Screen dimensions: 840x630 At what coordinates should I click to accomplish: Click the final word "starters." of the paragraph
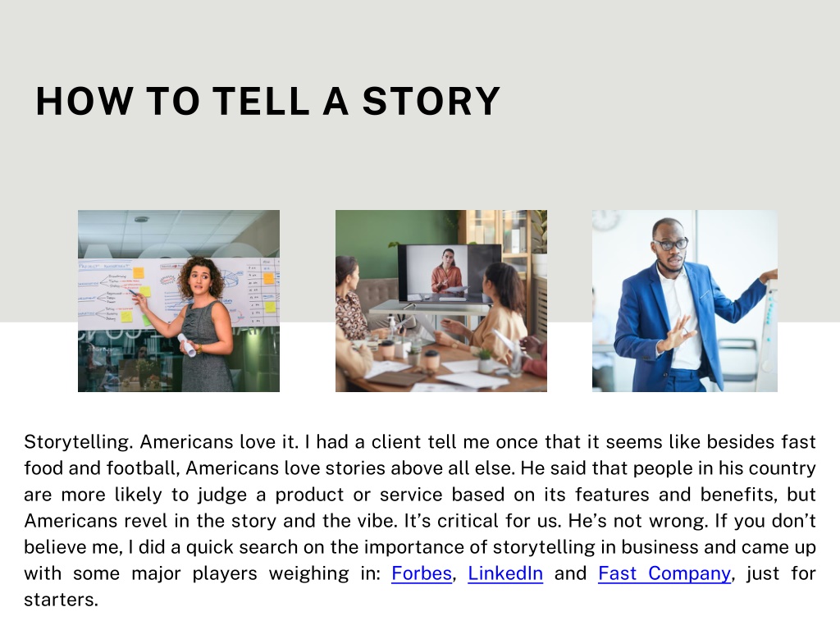click(x=61, y=600)
